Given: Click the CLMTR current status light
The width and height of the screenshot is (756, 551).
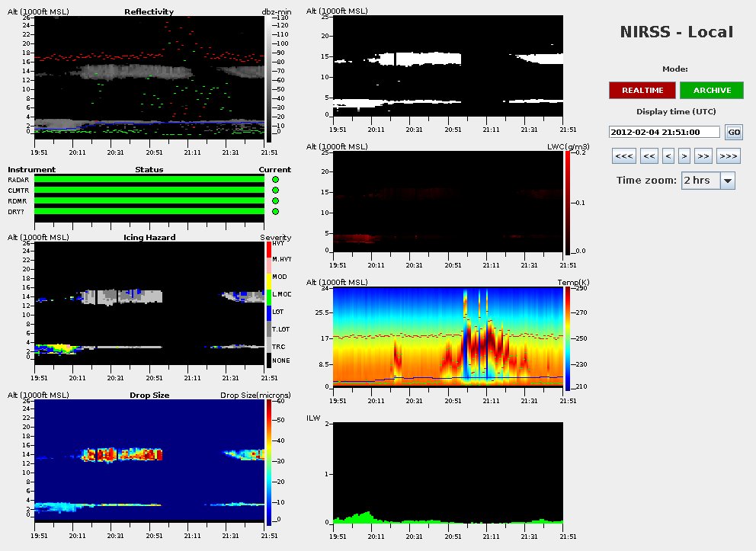Looking at the screenshot, I should [275, 191].
